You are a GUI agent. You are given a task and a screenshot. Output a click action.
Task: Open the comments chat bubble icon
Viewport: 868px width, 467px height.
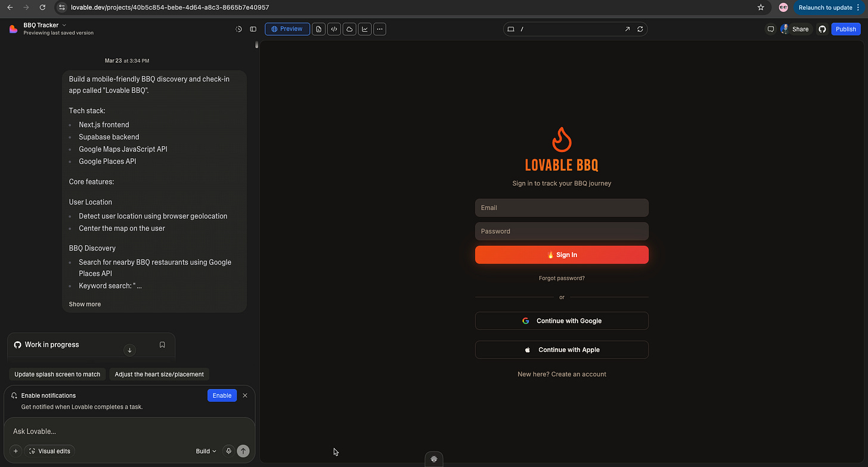click(x=771, y=29)
